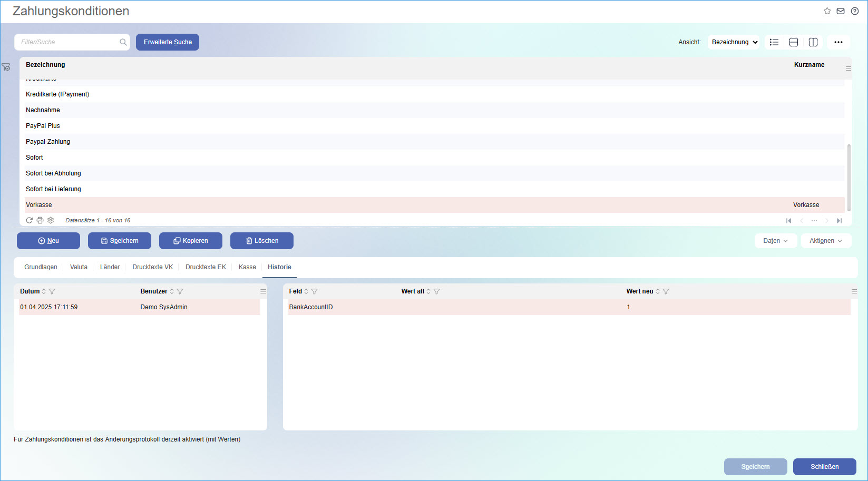Select the PayPal Plus row
Image resolution: width=868 pixels, height=481 pixels.
[434, 126]
